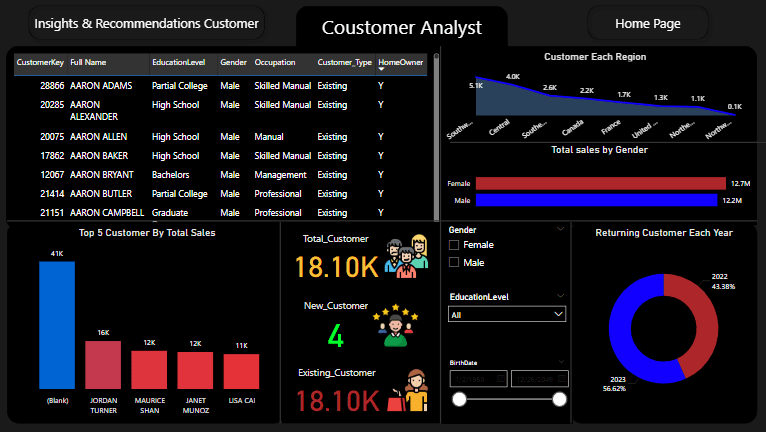Click sort arrow under HomeOwner column header
This screenshot has width=766, height=432.
[382, 71]
